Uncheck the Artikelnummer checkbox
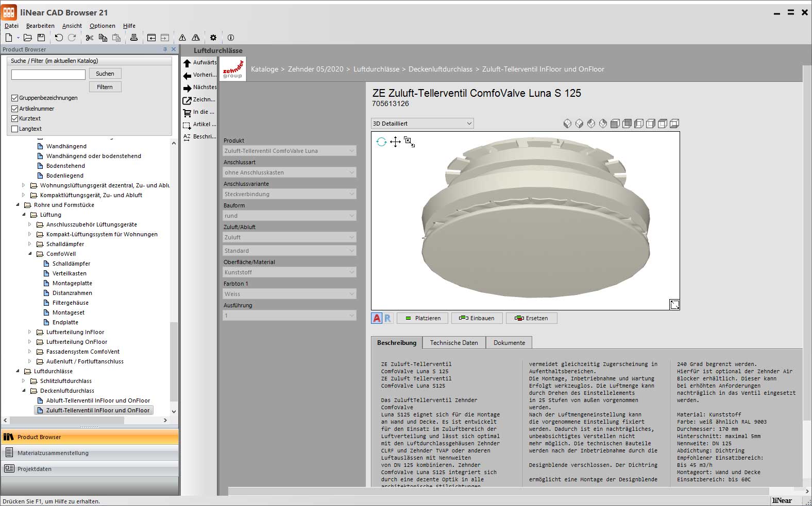 (14, 109)
